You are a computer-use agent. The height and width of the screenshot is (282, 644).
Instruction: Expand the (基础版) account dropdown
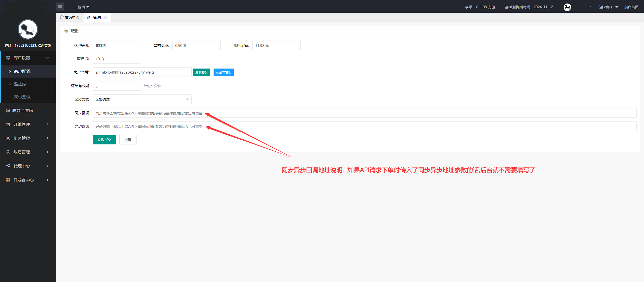click(x=608, y=7)
